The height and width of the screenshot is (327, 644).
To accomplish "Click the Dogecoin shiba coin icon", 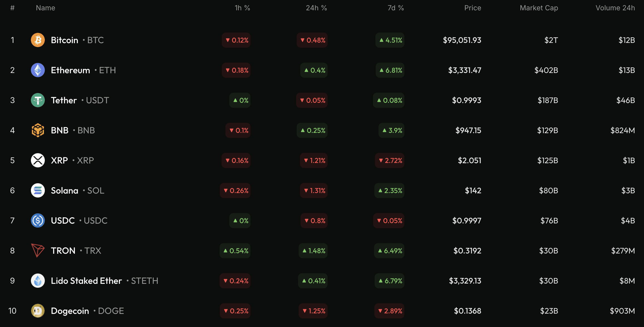I will [38, 311].
